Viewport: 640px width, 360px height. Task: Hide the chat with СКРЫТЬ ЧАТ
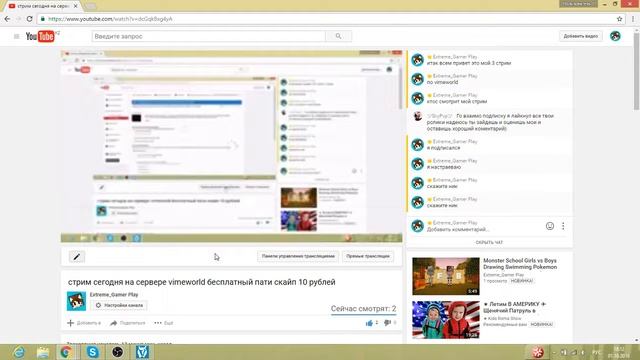[x=489, y=242]
